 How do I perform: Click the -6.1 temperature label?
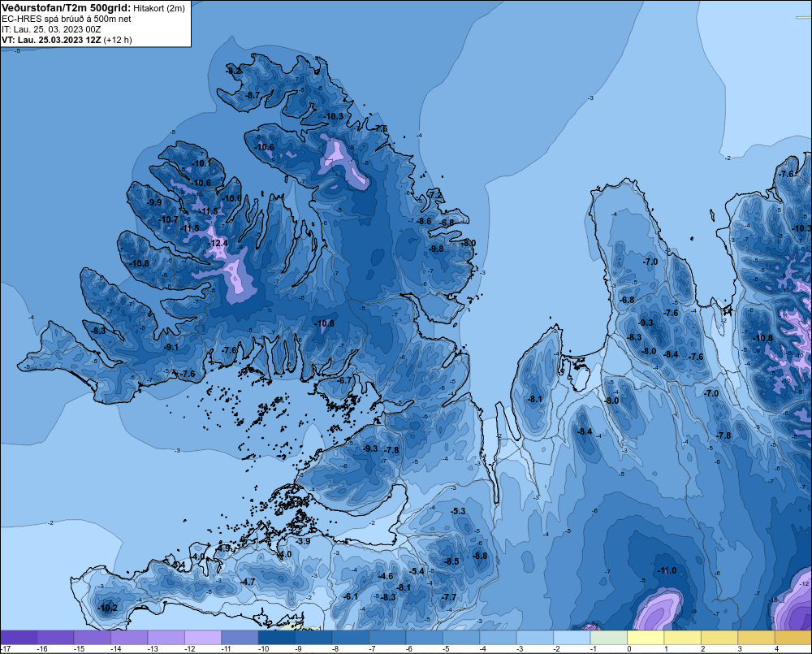coord(351,596)
